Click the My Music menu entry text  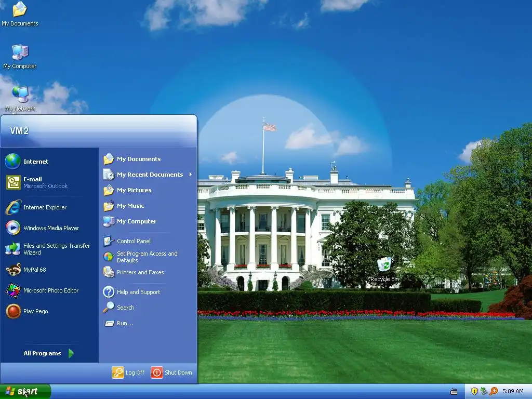click(x=130, y=206)
